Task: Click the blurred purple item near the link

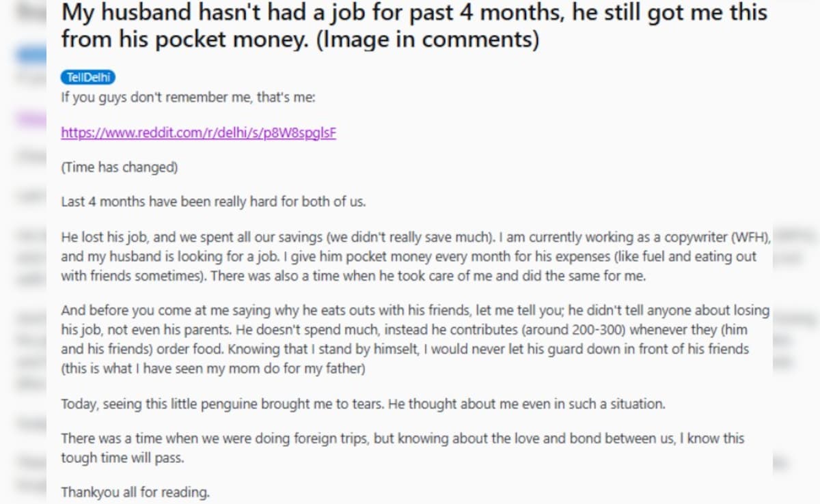Action: click(32, 120)
